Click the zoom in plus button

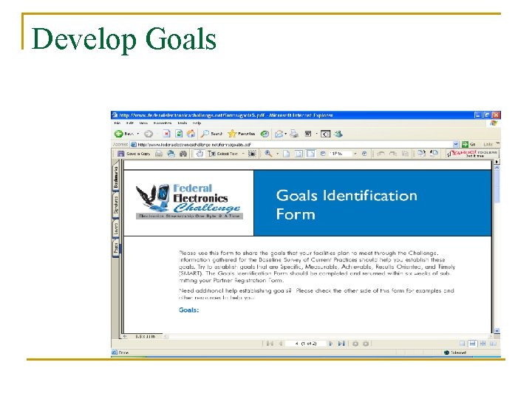364,154
